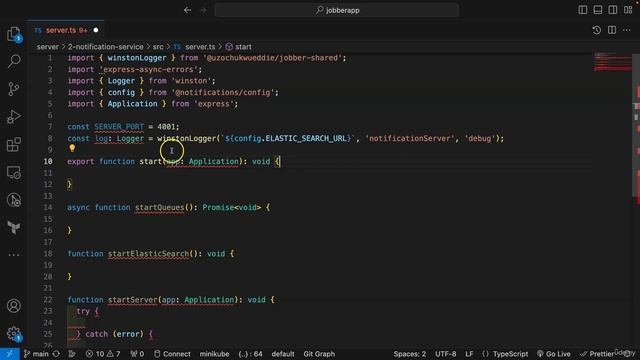Go forward with navigation arrow
This screenshot has width=640, height=360.
coord(203,10)
